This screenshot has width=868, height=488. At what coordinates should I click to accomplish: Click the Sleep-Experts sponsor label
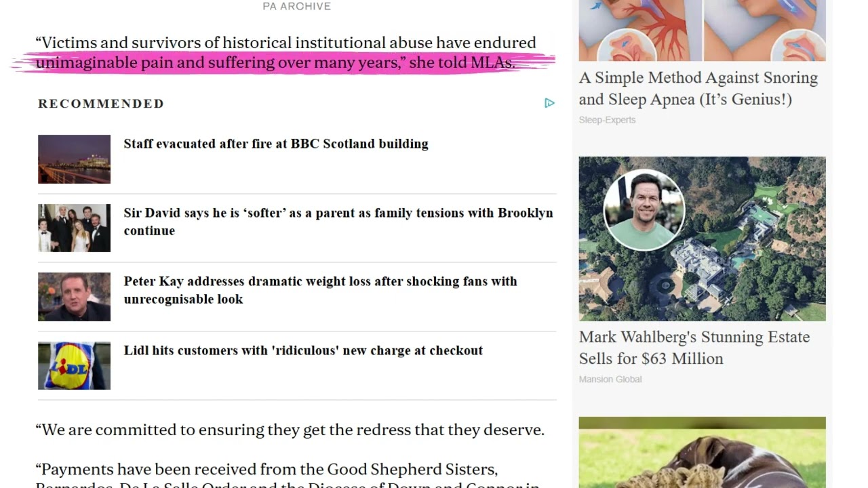point(607,120)
